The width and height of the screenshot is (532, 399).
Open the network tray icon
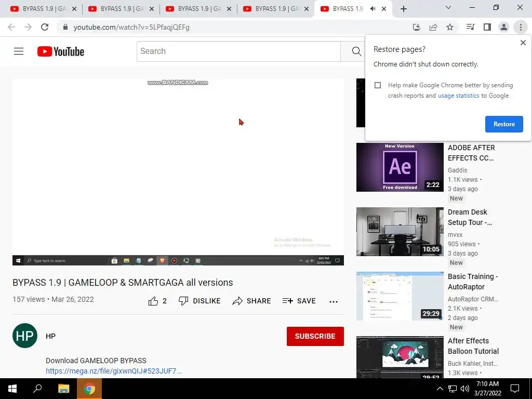pyautogui.click(x=453, y=389)
